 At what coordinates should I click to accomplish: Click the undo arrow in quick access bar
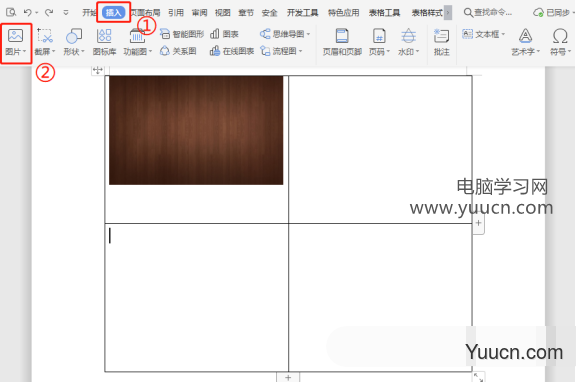pyautogui.click(x=28, y=12)
